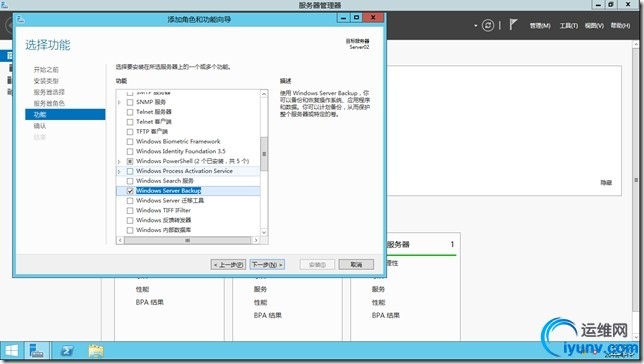Screen dimensions: 644x364
Task: Check Windows Process Activation Service box
Action: pyautogui.click(x=130, y=171)
